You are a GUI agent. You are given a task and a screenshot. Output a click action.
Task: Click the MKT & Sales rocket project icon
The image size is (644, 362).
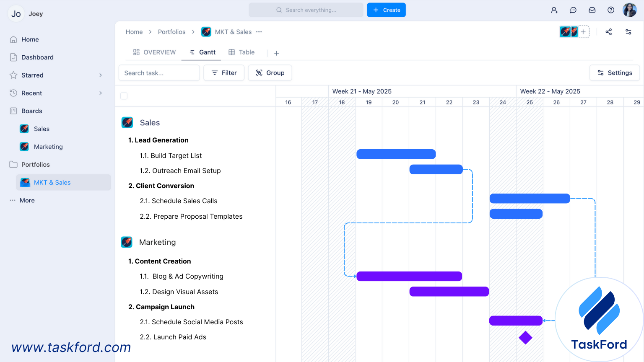click(x=206, y=31)
